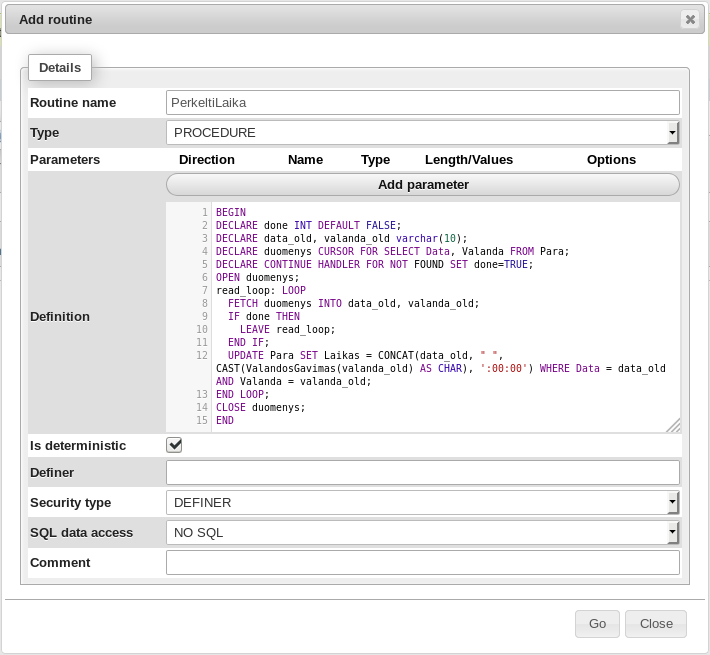This screenshot has height=655, width=710.
Task: Click the Comment input field
Action: [x=422, y=562]
